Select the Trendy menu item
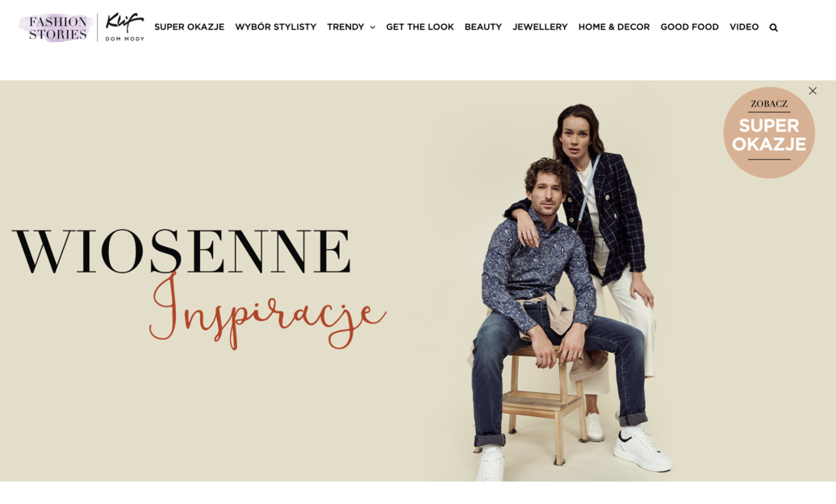This screenshot has width=836, height=504. point(345,27)
